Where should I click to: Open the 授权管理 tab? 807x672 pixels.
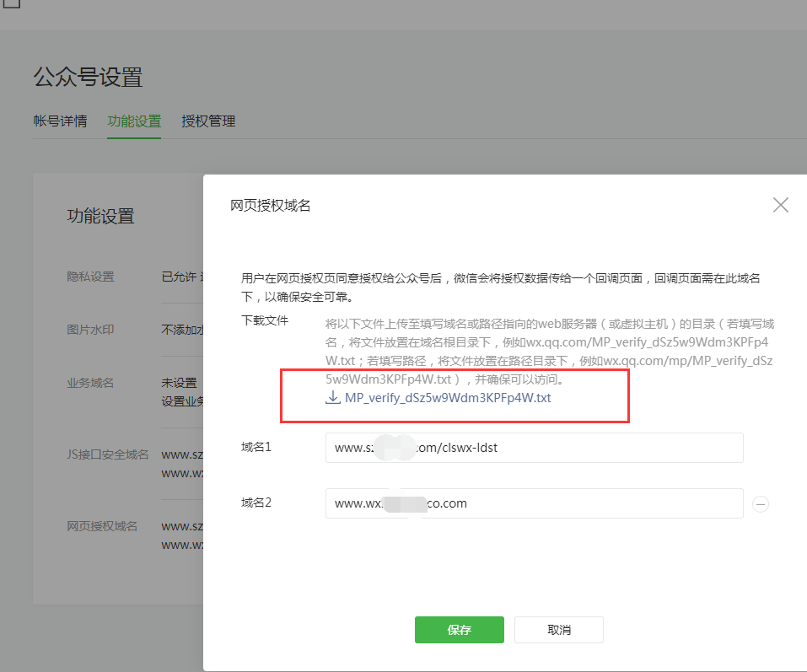207,121
